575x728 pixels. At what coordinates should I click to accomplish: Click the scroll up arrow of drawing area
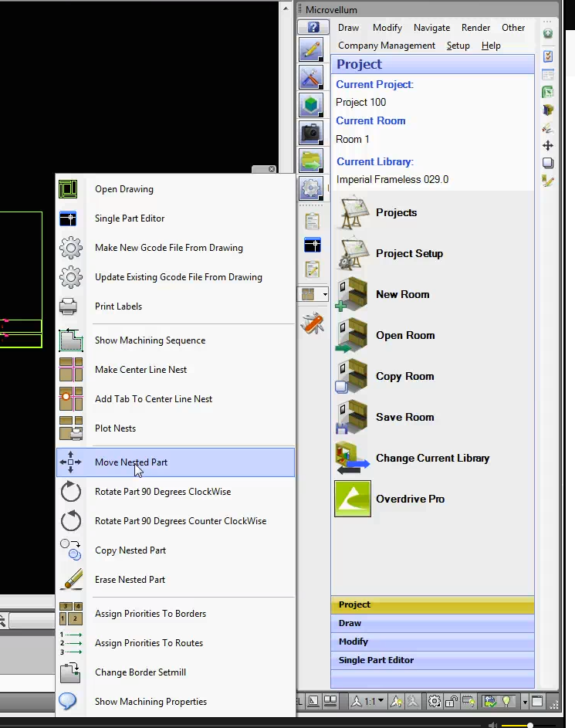286,8
